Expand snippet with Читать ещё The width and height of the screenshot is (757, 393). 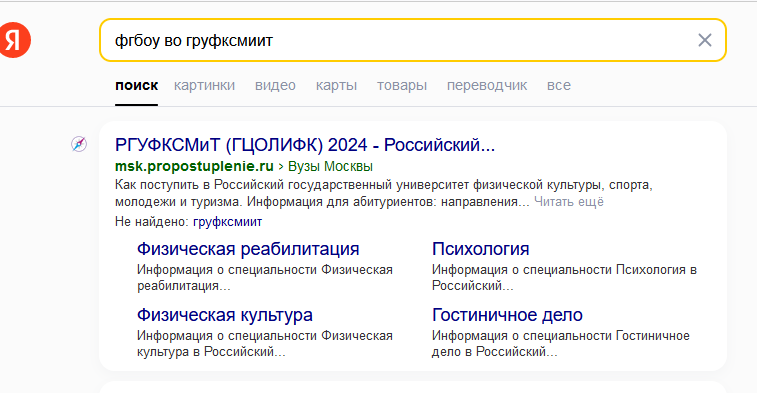point(569,202)
